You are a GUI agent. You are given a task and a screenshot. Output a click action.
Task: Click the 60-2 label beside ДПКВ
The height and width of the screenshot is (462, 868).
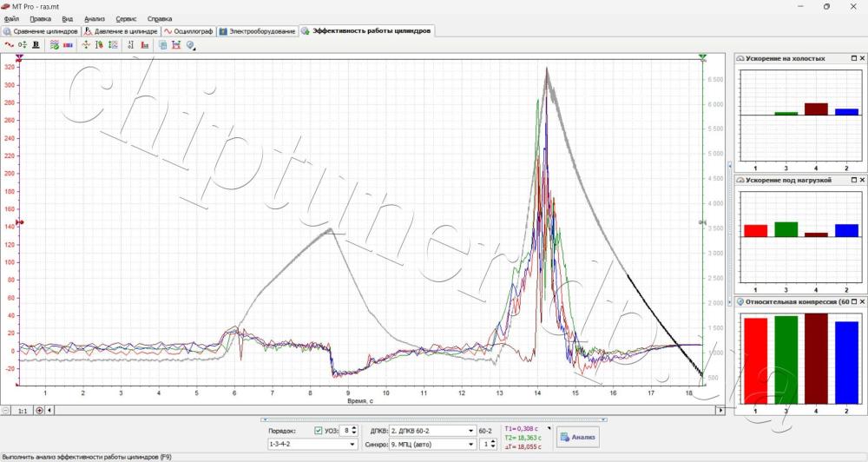click(x=485, y=431)
